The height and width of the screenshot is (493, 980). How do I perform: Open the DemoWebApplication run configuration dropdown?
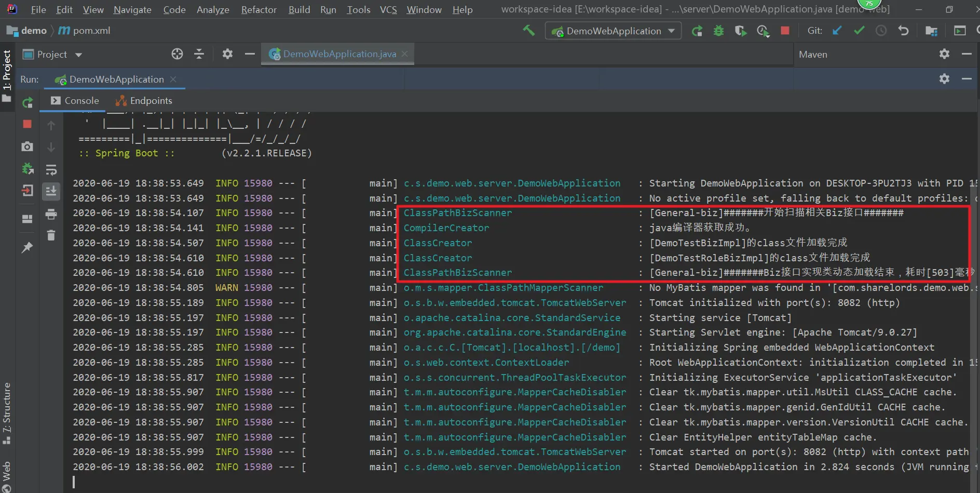pos(613,31)
